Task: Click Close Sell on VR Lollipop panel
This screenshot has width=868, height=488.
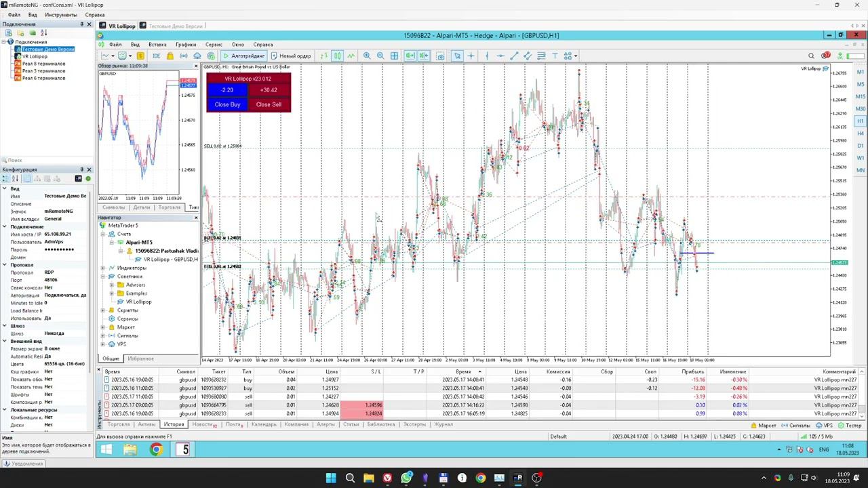Action: [269, 104]
